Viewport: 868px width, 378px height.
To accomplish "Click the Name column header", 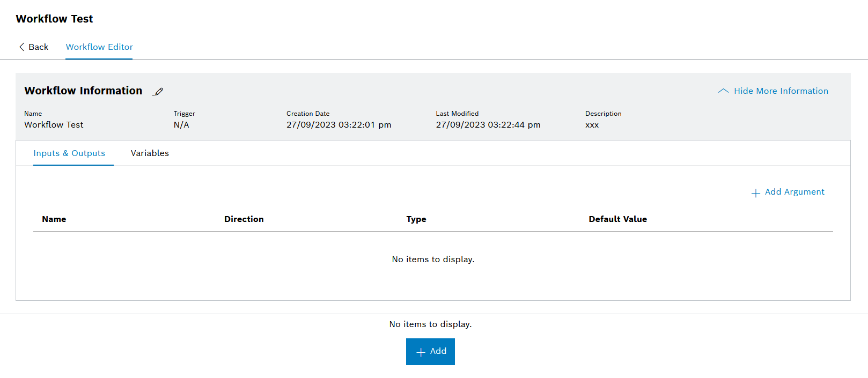I will [54, 219].
